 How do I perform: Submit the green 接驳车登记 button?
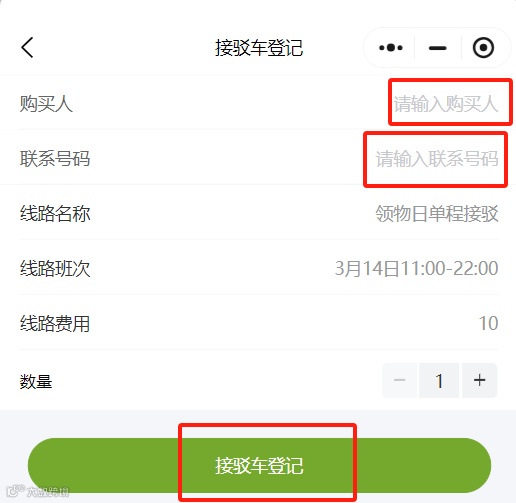coord(259,465)
